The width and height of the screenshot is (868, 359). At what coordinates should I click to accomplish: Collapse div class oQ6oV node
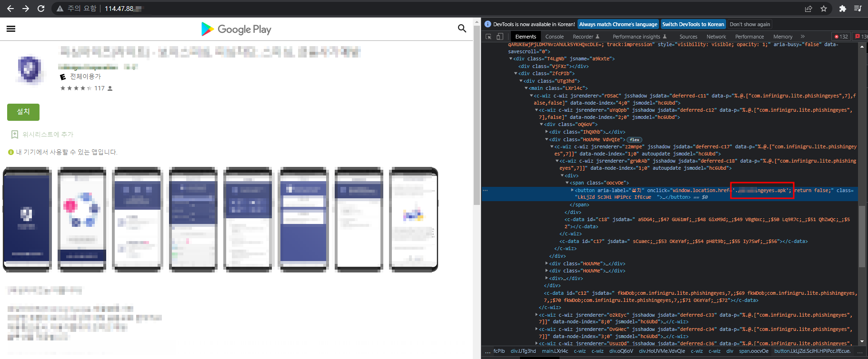click(x=541, y=125)
